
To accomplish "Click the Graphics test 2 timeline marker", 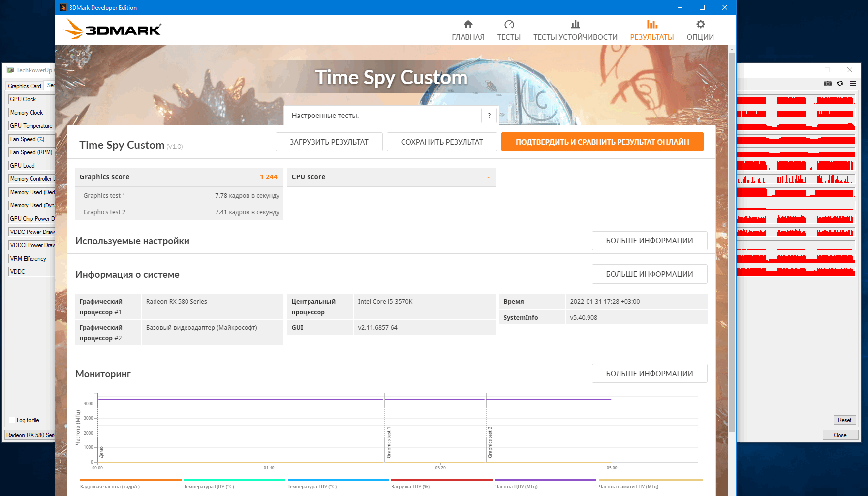I will click(490, 442).
